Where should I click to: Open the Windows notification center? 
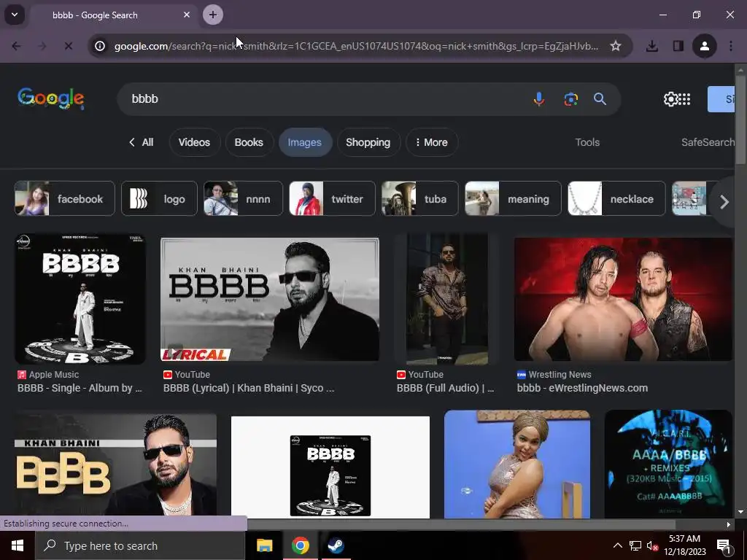[x=724, y=545]
